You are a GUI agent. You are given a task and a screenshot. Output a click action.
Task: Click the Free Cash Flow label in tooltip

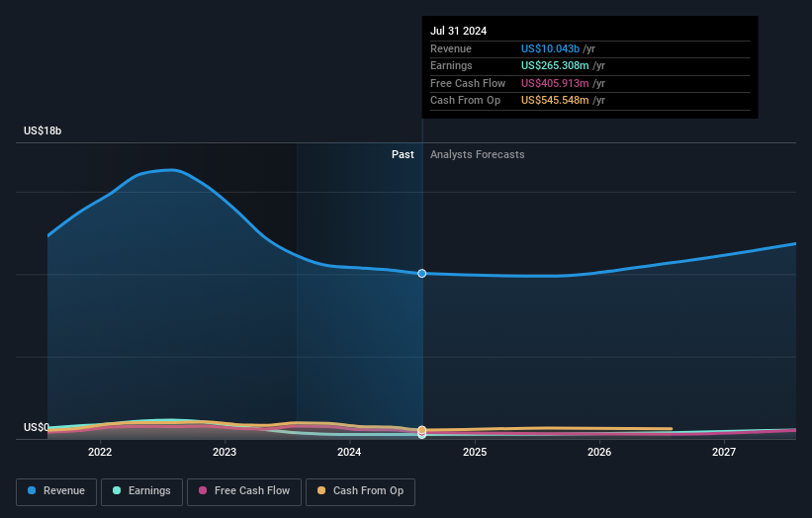tap(468, 83)
